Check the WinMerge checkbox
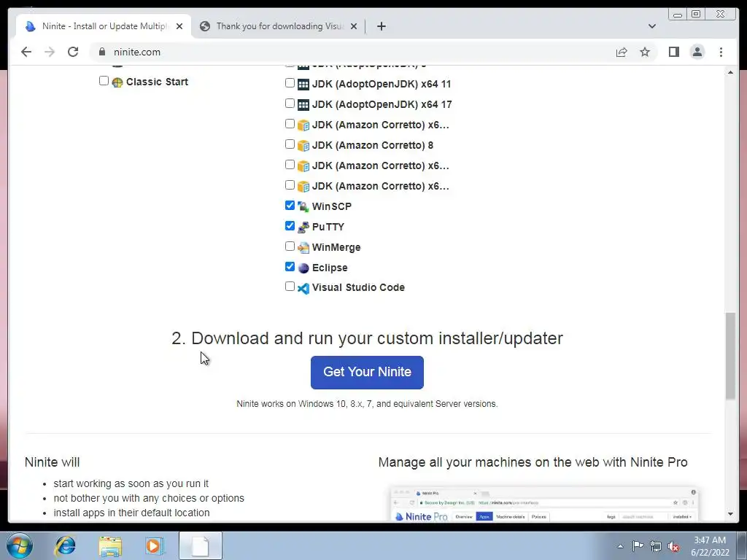The image size is (747, 560). 290,246
